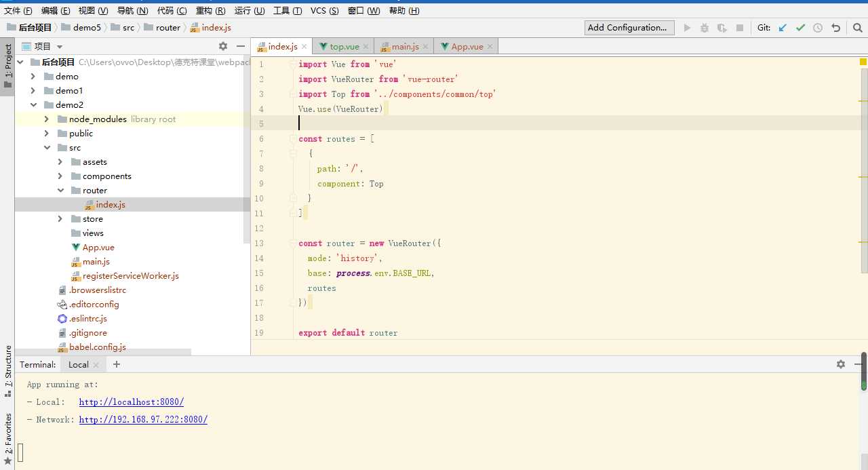Image resolution: width=868 pixels, height=470 pixels.
Task: Expand the components folder
Action: click(x=60, y=176)
